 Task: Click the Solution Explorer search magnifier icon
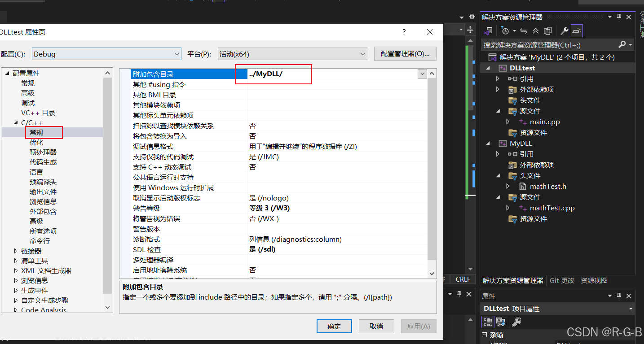622,44
